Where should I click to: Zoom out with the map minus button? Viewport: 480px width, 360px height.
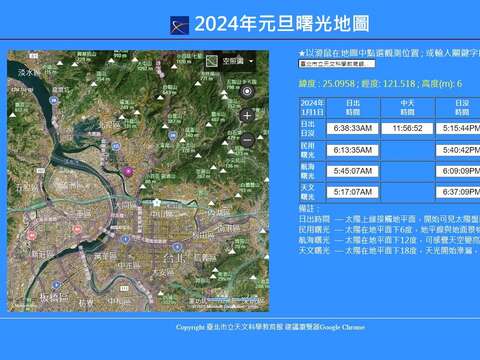(247, 140)
